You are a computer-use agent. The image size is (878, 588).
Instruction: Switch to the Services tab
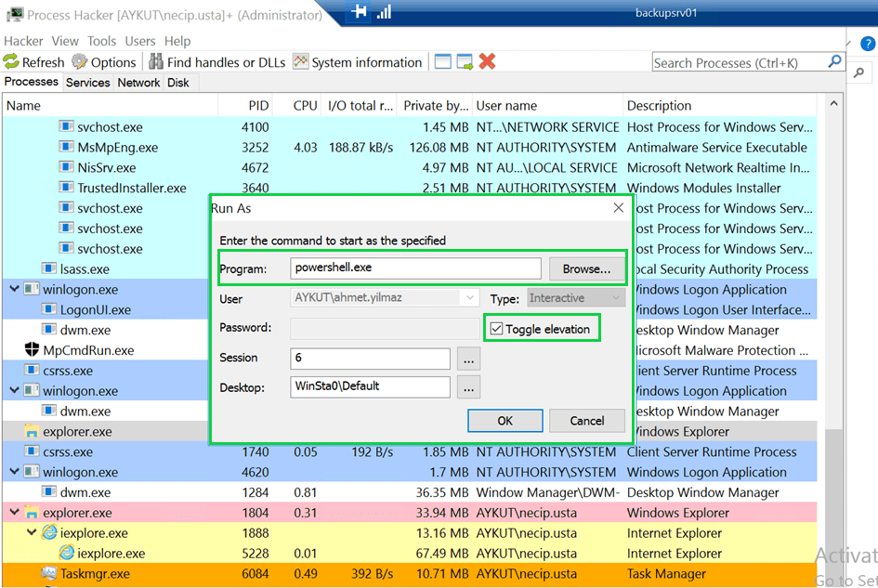click(x=88, y=83)
